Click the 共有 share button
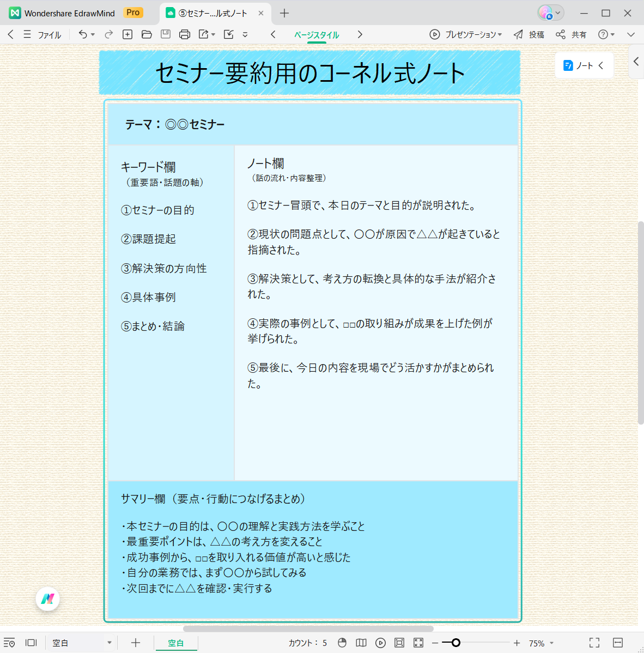Viewport: 644px width, 653px height. point(573,34)
